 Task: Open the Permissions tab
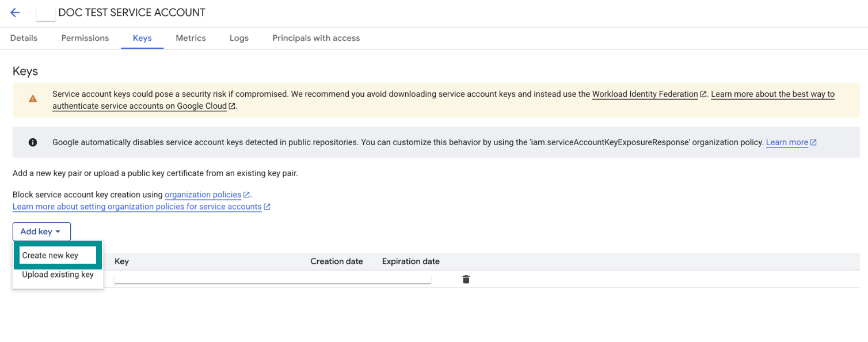pos(85,38)
